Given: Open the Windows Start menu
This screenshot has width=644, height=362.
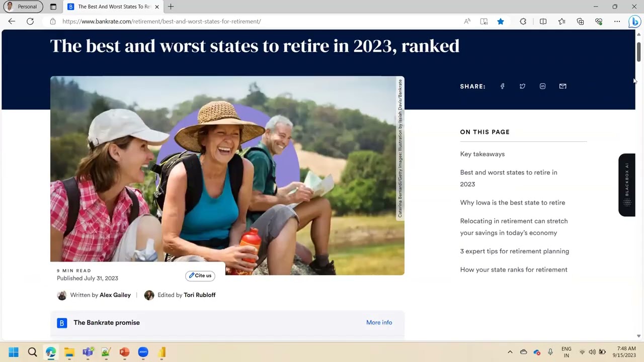Looking at the screenshot, I should pyautogui.click(x=14, y=352).
